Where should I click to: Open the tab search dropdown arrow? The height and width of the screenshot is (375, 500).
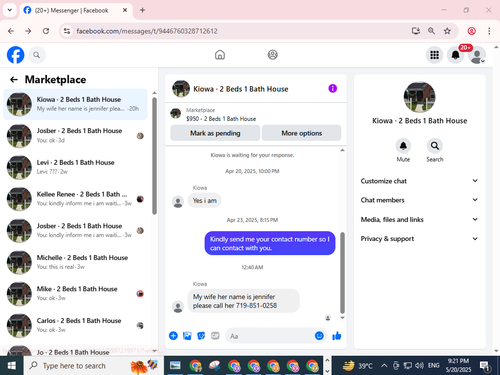point(10,10)
